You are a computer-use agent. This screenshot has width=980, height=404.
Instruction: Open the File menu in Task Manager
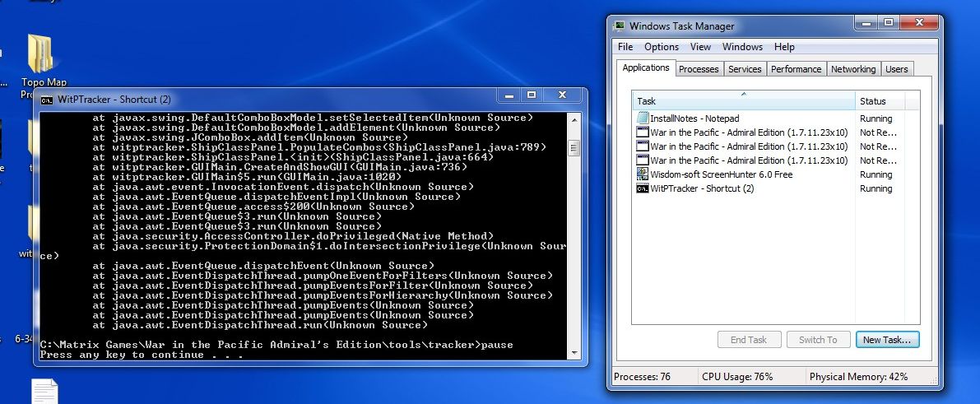pyautogui.click(x=625, y=47)
